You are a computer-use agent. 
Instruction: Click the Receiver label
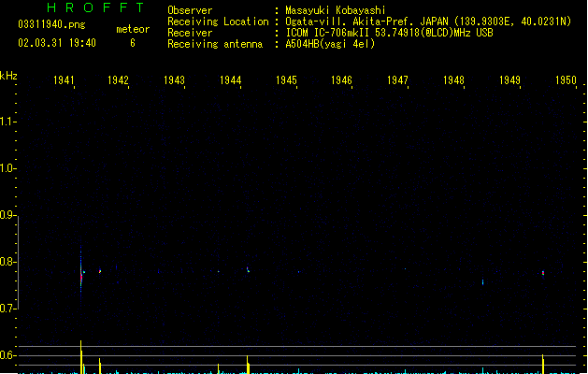190,33
